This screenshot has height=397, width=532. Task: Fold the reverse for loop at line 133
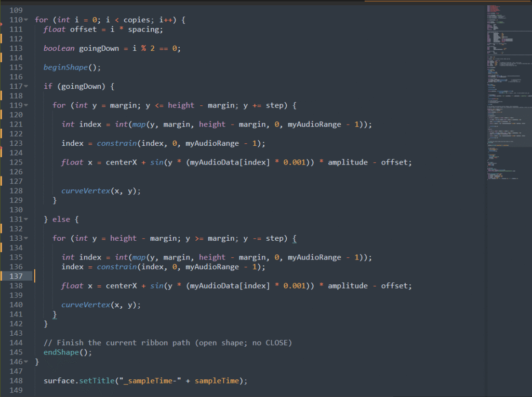pyautogui.click(x=25, y=239)
